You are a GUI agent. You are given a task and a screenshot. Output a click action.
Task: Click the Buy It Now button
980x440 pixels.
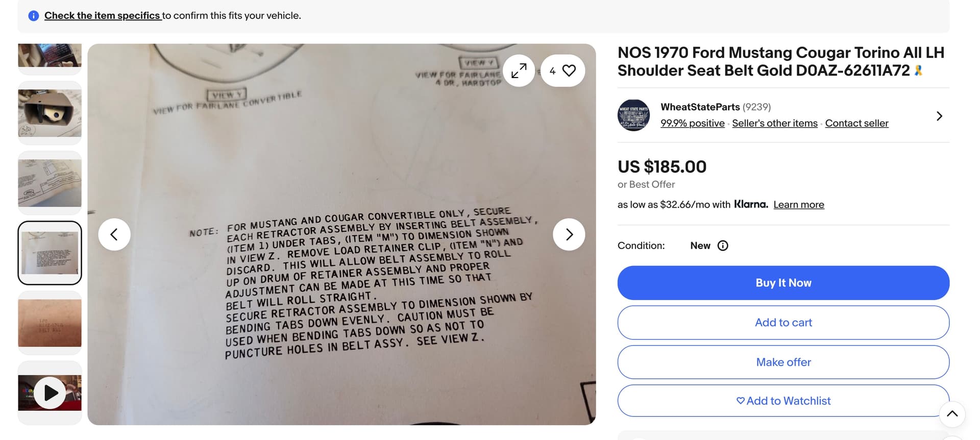pos(783,283)
